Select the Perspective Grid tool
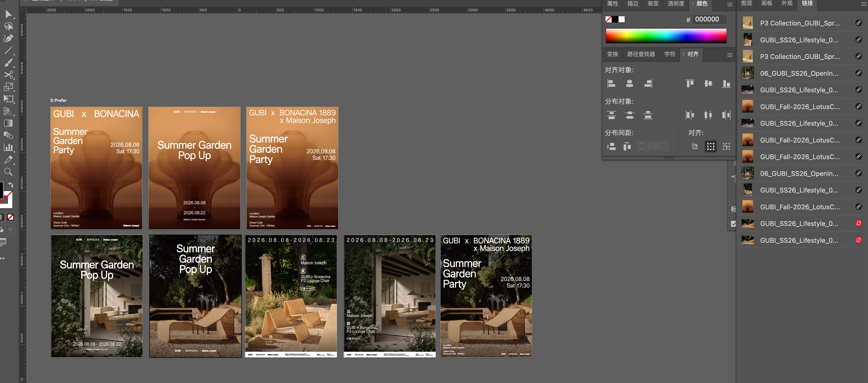 [9, 111]
